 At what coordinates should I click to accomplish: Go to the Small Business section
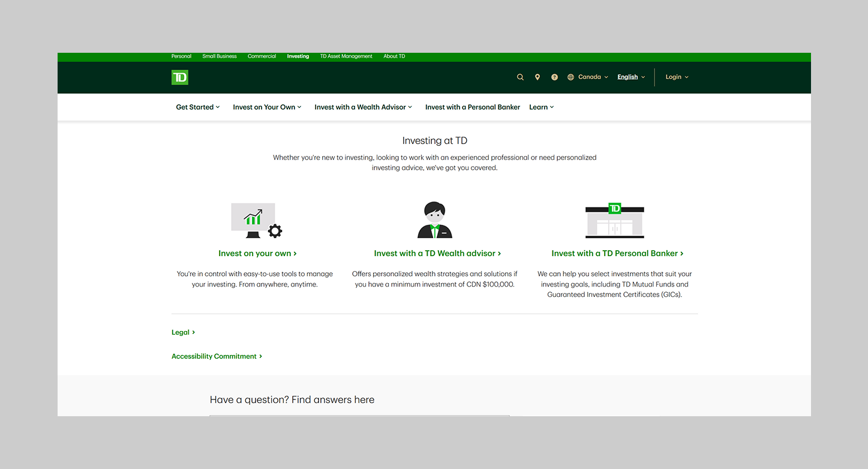[x=220, y=56]
